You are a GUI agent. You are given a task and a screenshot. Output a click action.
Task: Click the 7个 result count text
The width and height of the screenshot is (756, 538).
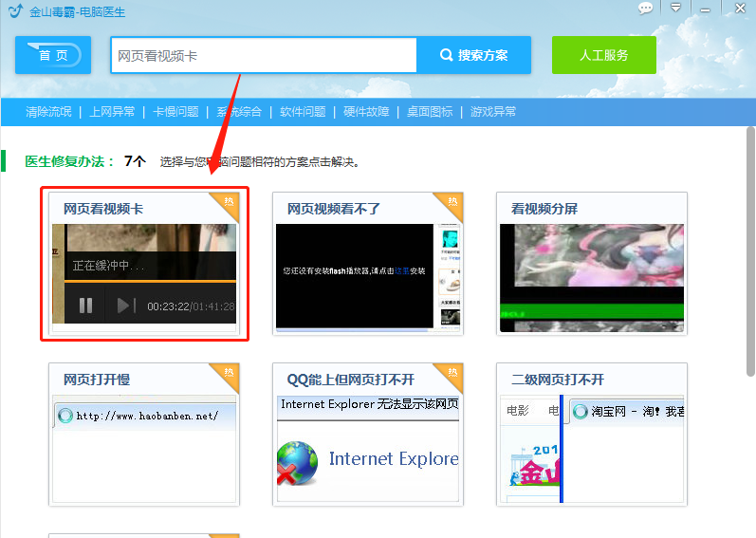(x=135, y=161)
